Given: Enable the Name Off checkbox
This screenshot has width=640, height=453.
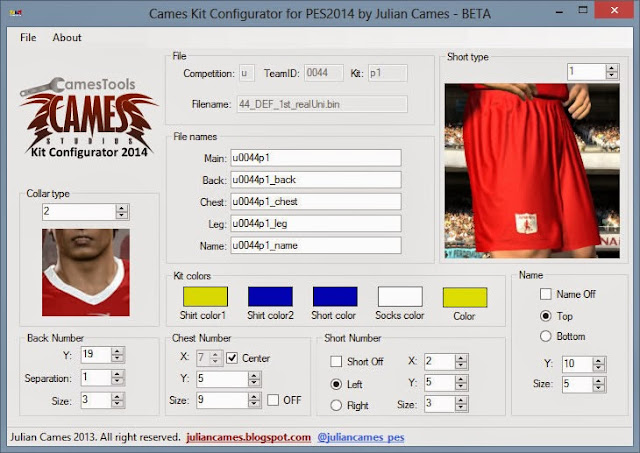Looking at the screenshot, I should point(546,294).
